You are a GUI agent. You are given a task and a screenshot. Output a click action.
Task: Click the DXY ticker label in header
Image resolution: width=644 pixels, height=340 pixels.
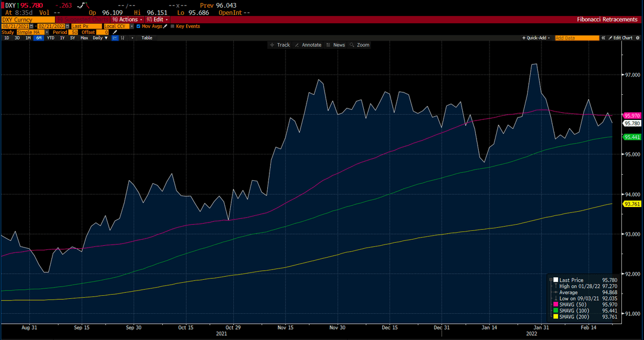10,5
